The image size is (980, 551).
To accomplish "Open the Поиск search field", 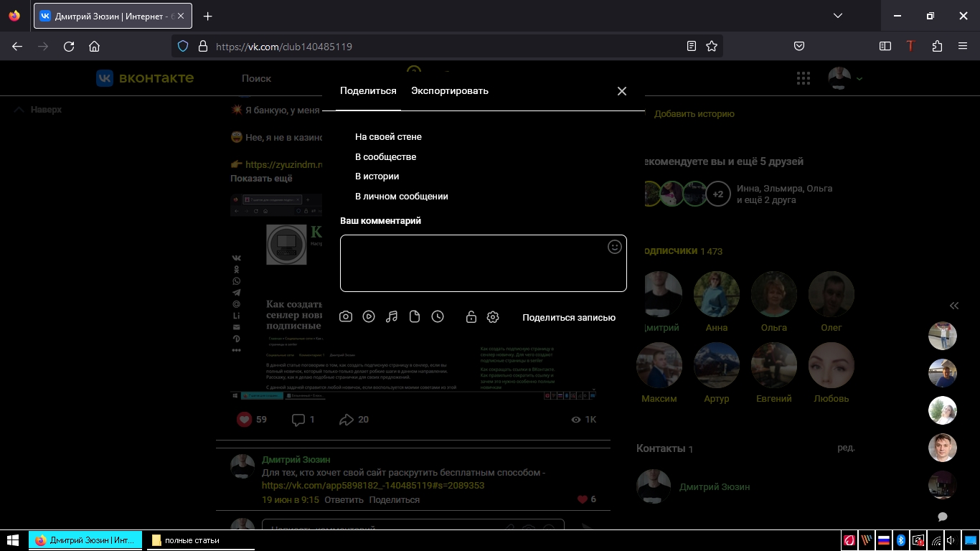I will 256,78.
